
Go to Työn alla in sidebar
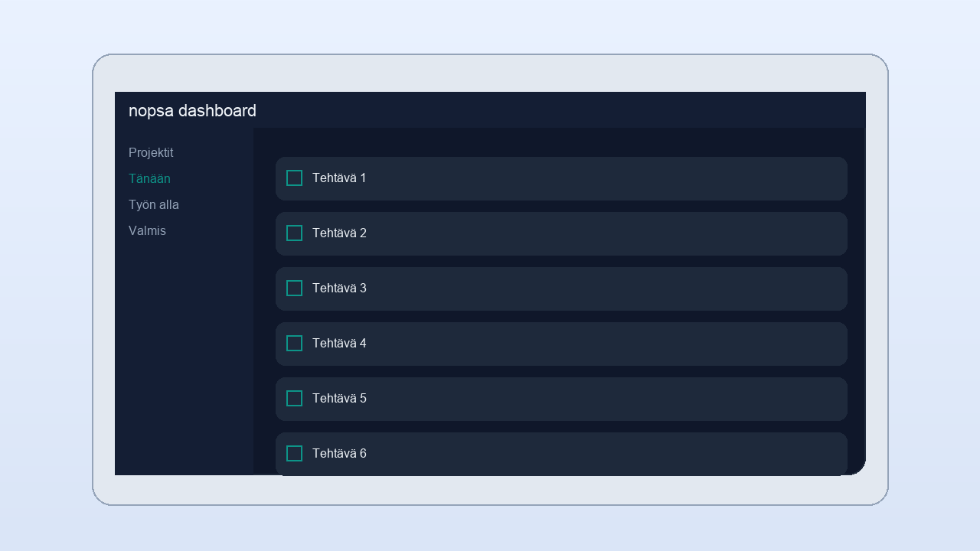(154, 205)
